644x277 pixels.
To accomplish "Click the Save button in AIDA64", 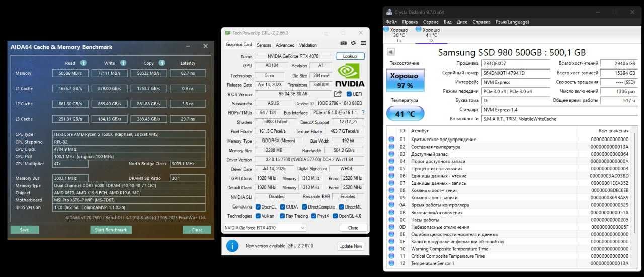I will tap(24, 230).
